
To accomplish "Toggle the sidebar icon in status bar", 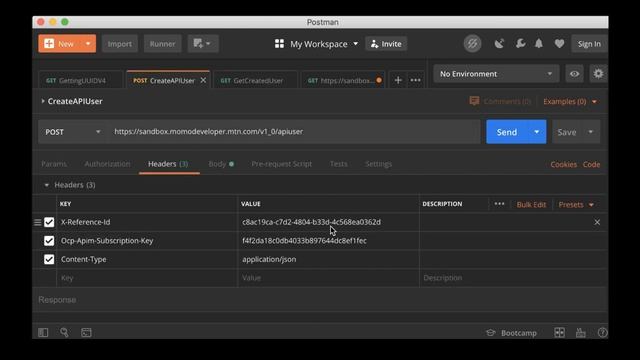I will click(43, 333).
